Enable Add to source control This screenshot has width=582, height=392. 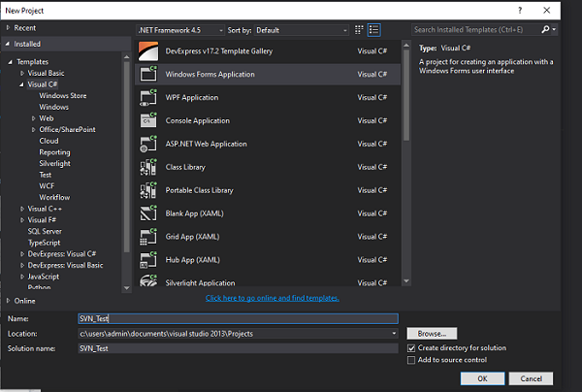412,360
